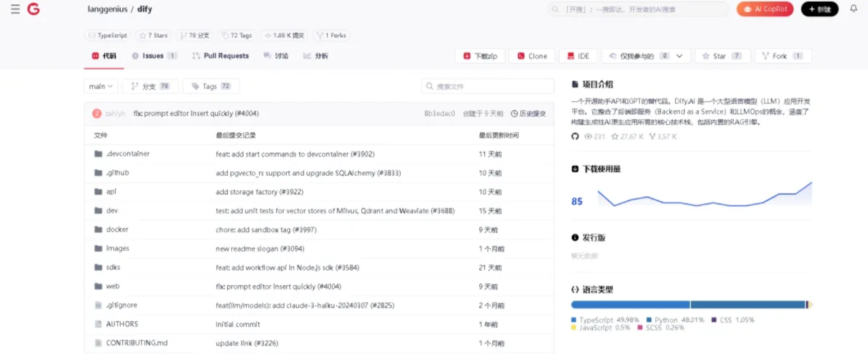Viewport: 868px width, 354px height.
Task: Expand the watch-participation dropdown arrow
Action: (679, 56)
